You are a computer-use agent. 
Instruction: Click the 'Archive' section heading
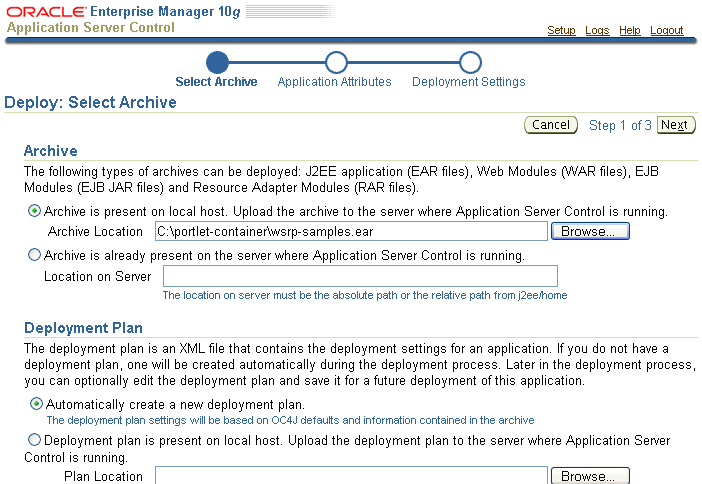click(51, 151)
